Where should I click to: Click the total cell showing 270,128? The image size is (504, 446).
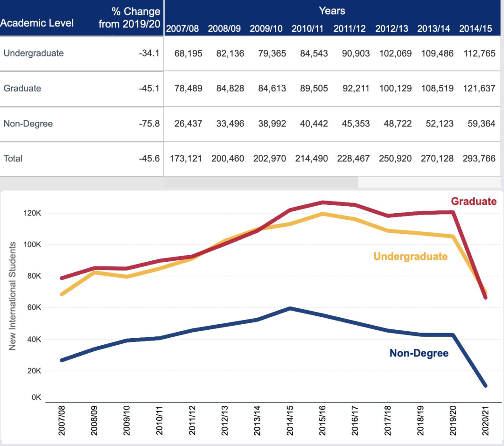pyautogui.click(x=437, y=159)
